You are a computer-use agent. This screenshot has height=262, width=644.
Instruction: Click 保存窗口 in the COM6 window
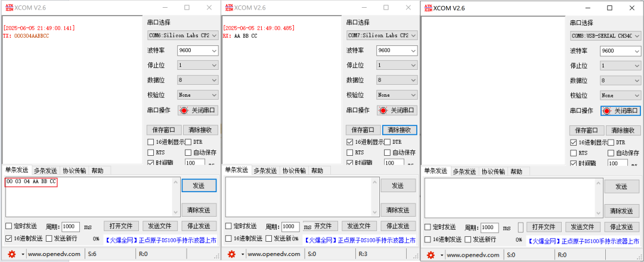coord(164,130)
